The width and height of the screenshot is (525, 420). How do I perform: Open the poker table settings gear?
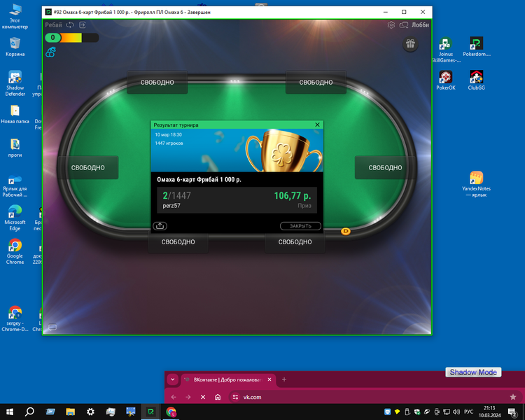coord(391,25)
